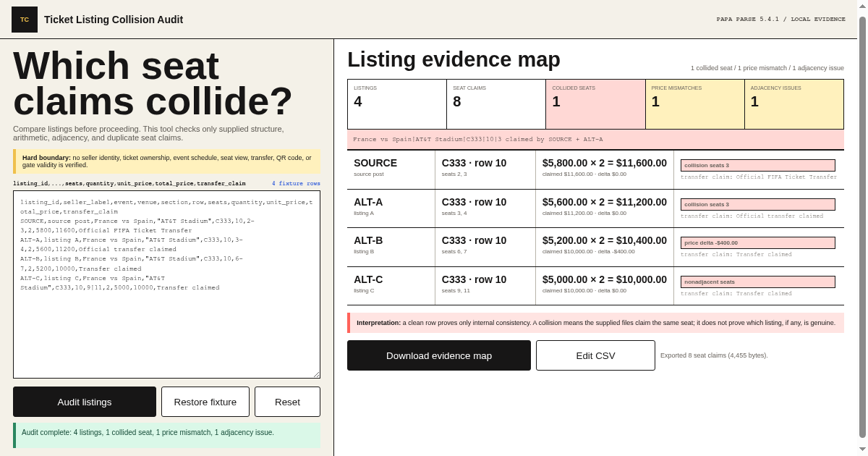Click Download evidence map button
This screenshot has height=456, width=868.
pyautogui.click(x=439, y=355)
